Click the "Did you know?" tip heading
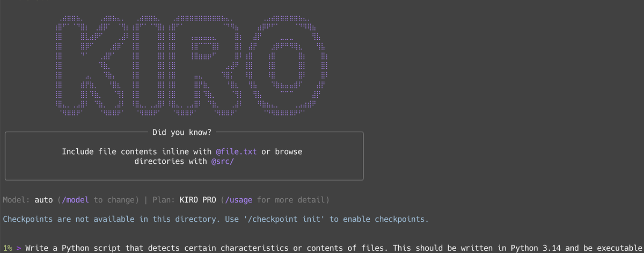This screenshot has width=644, height=253. (182, 132)
